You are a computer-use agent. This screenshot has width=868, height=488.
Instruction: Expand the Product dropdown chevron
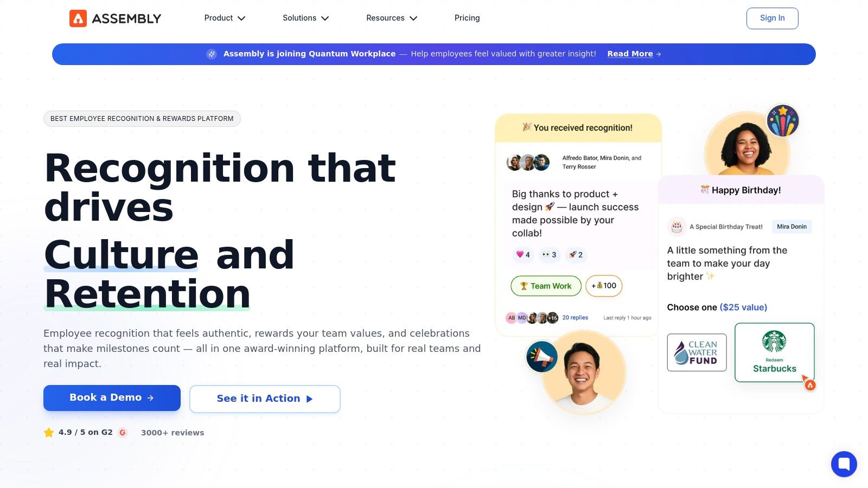[x=242, y=18]
